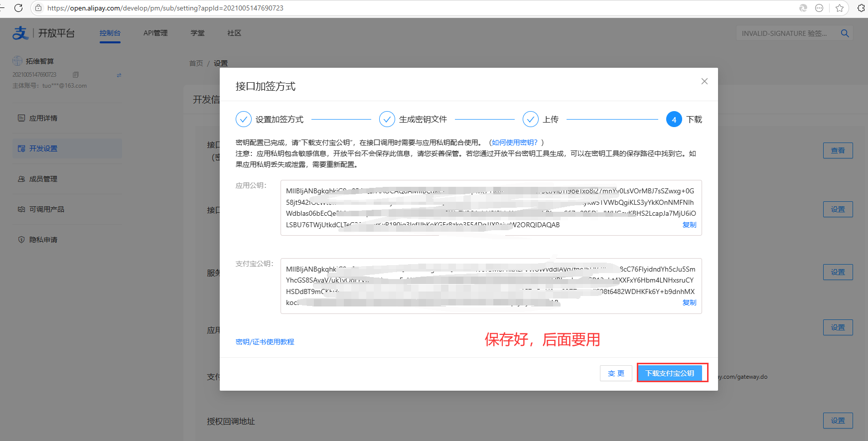Reload the page with the browser refresh icon
This screenshot has width=868, height=441.
click(x=18, y=8)
